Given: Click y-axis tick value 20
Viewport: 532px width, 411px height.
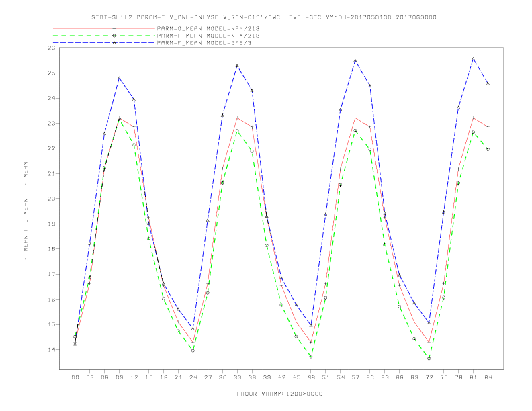Looking at the screenshot, I should tap(52, 199).
